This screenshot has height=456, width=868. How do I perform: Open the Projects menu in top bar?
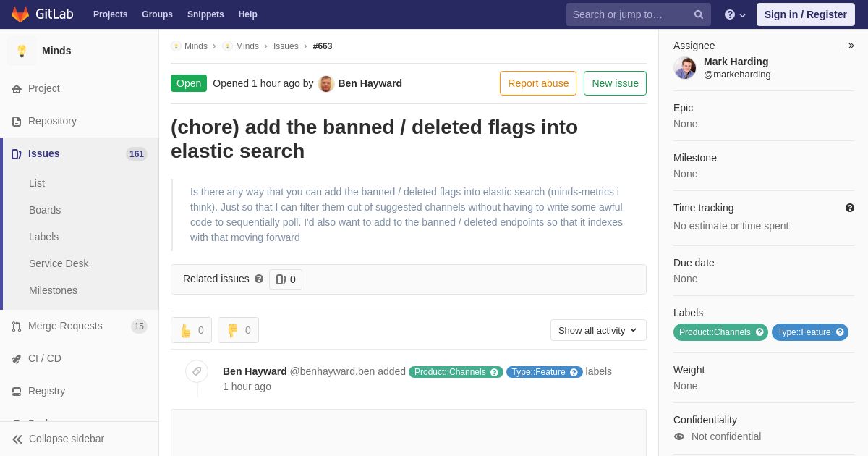(x=110, y=14)
